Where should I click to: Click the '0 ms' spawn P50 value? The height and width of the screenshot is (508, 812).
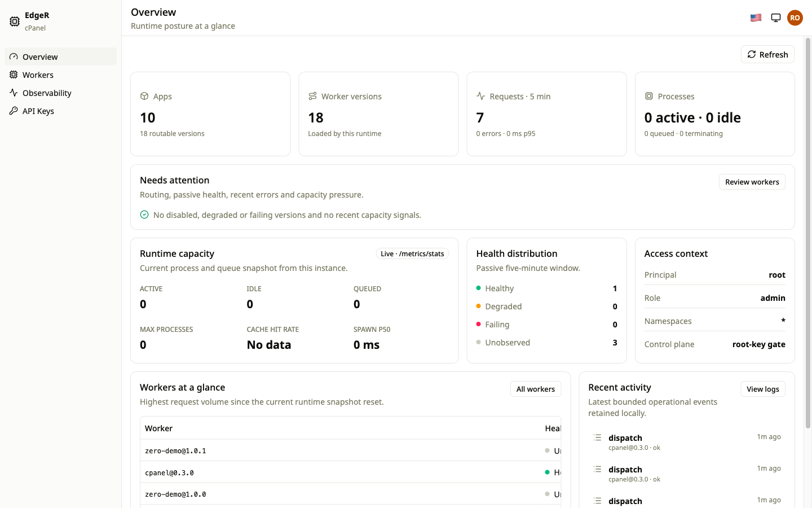pos(367,345)
